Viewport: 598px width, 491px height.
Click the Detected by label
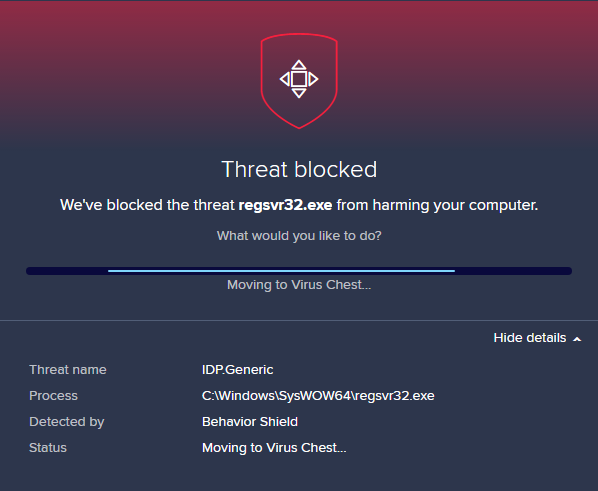pyautogui.click(x=67, y=422)
